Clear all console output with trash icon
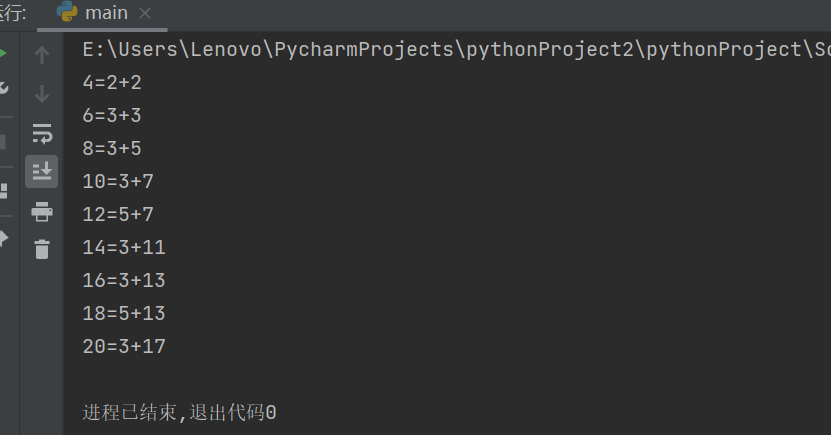The width and height of the screenshot is (831, 435). click(41, 249)
